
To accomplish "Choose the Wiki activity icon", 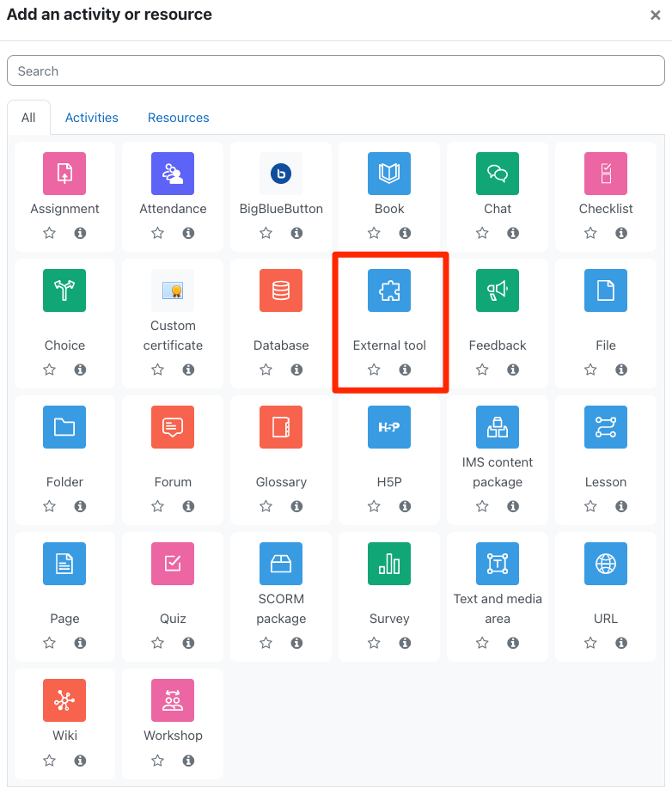I will pyautogui.click(x=64, y=700).
